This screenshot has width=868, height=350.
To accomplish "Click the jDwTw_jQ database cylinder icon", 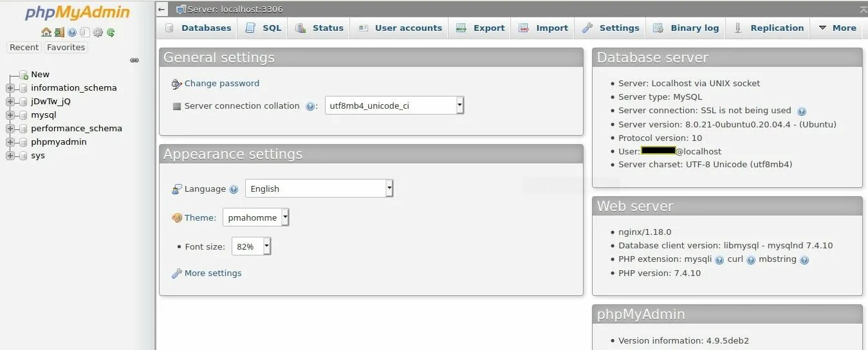I will coord(24,102).
